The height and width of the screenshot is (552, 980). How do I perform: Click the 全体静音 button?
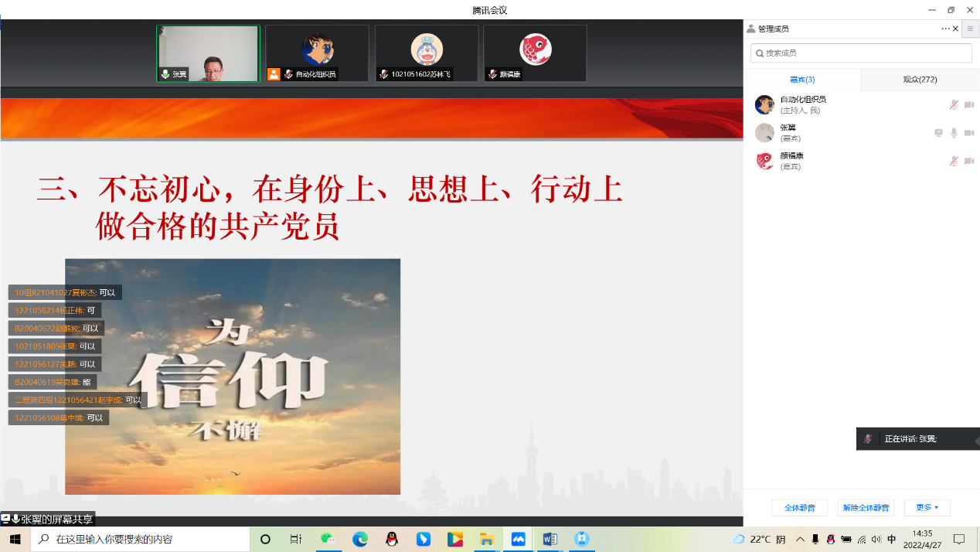pos(799,508)
